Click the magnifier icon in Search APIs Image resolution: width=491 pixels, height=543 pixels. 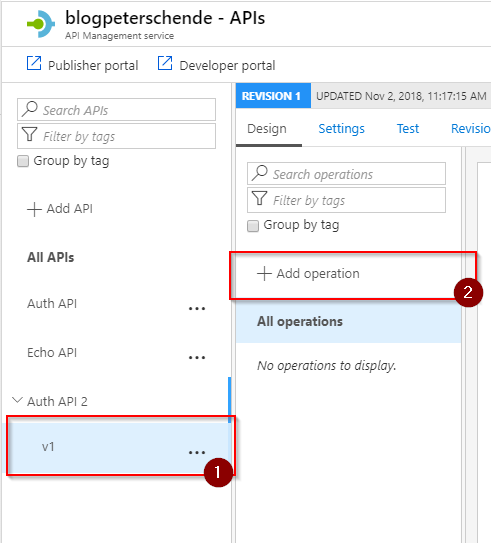[29, 109]
